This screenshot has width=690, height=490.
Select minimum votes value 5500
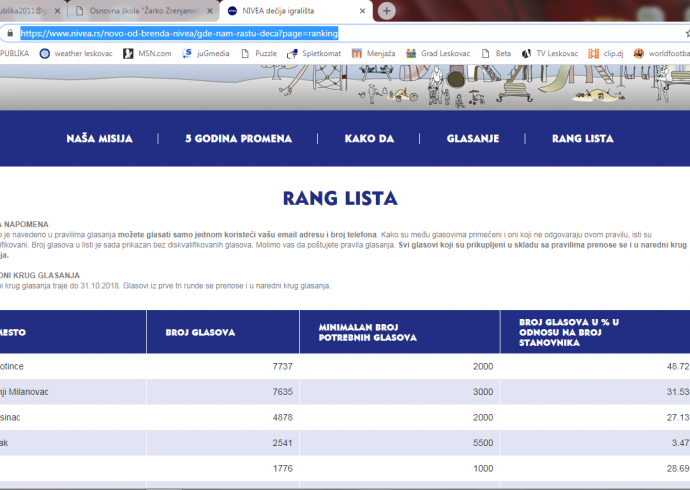[x=483, y=443]
